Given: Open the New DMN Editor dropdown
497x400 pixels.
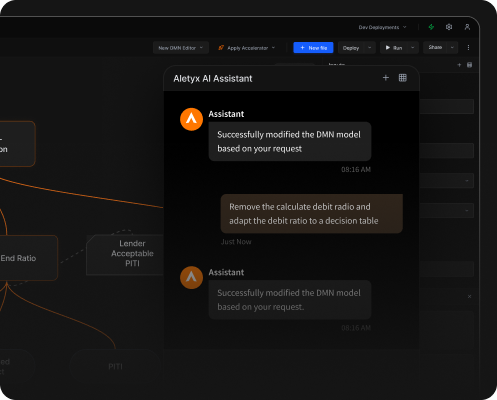Looking at the screenshot, I should click(x=181, y=48).
